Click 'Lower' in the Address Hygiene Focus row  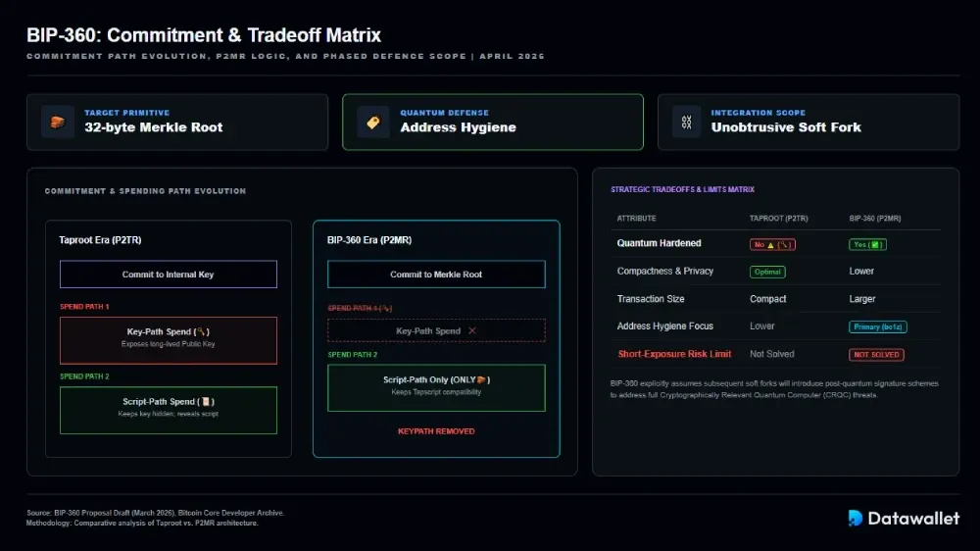[761, 326]
